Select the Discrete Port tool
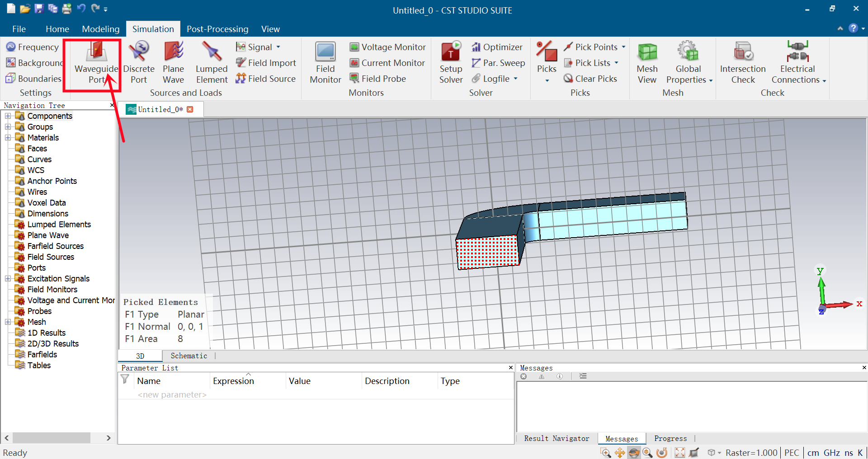 click(x=139, y=63)
